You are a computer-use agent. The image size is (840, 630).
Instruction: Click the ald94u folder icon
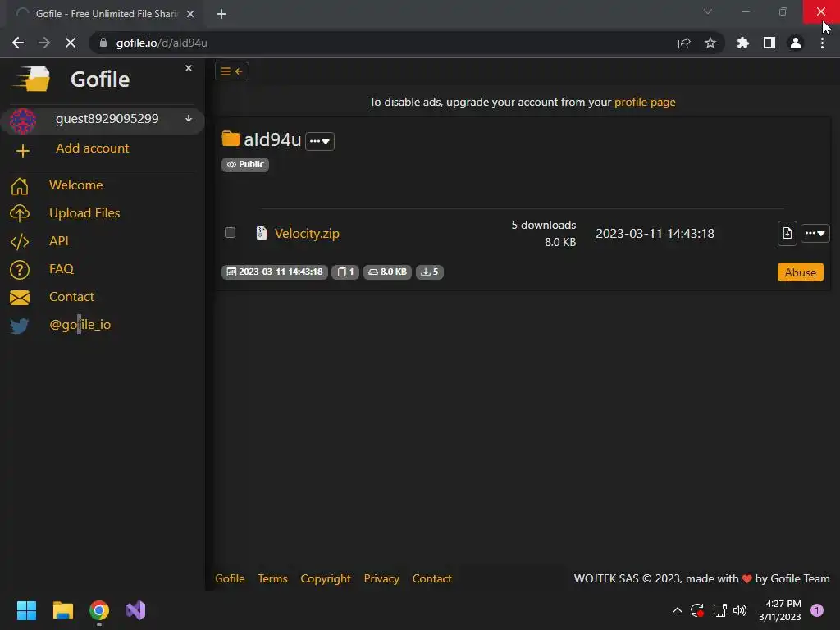coord(231,139)
